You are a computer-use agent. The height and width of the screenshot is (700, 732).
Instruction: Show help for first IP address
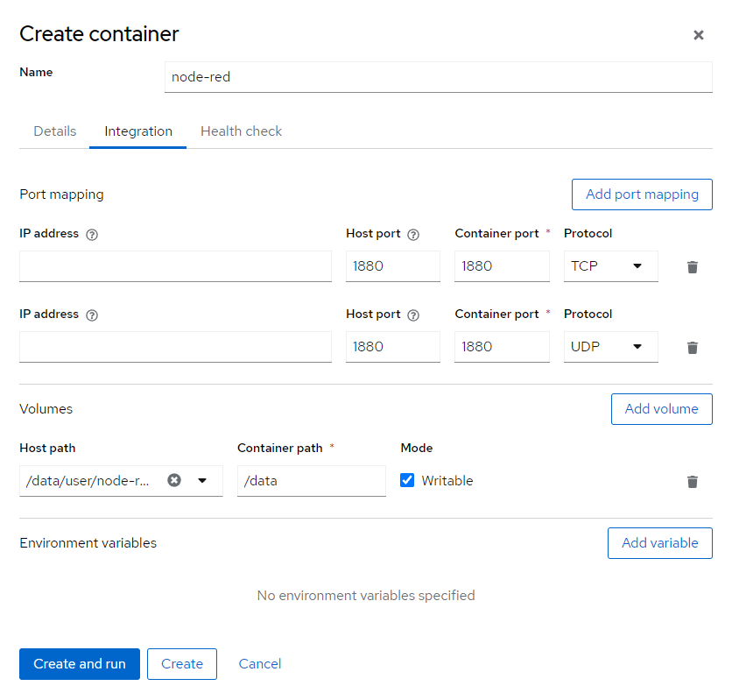coord(93,235)
